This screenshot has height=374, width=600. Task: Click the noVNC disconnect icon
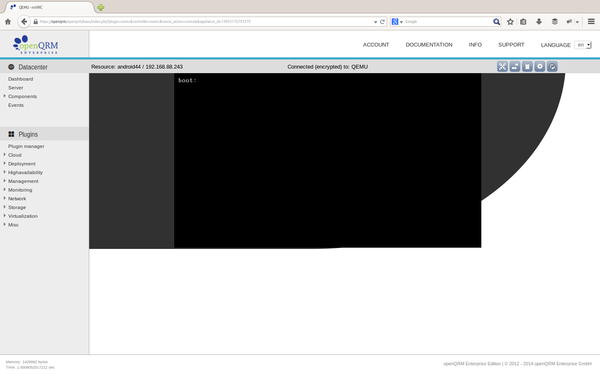(x=552, y=67)
